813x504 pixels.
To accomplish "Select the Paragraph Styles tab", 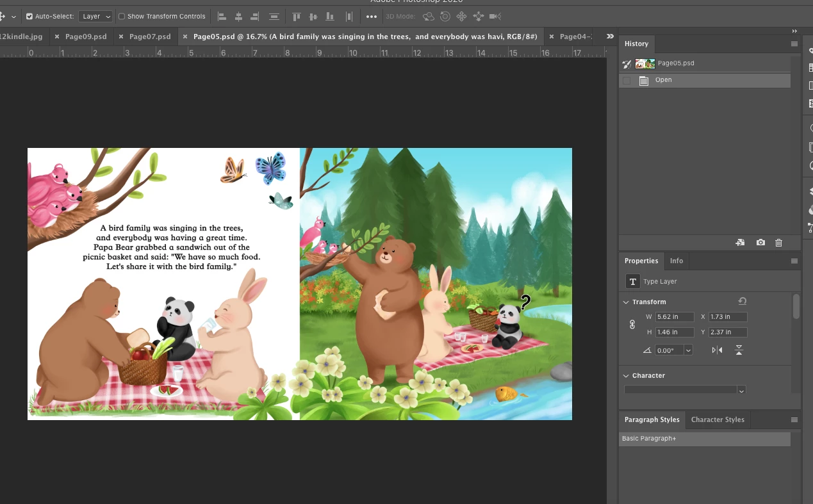I will point(652,419).
